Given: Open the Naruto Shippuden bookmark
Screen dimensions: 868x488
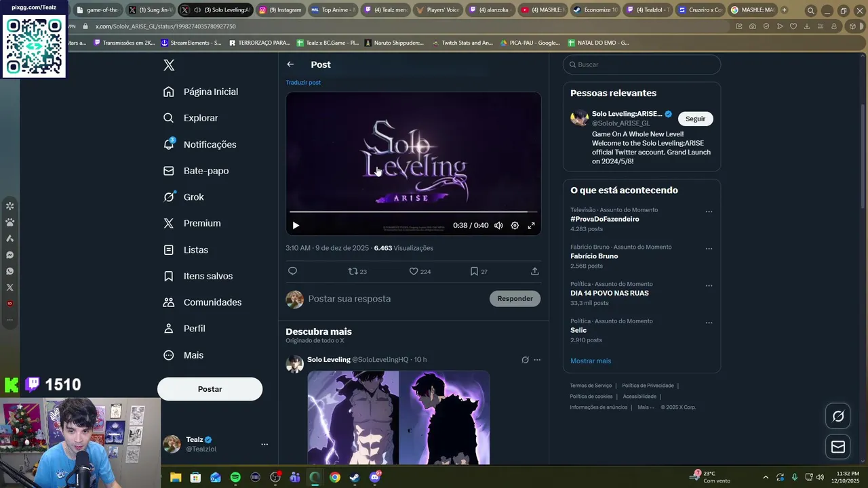Looking at the screenshot, I should 394,43.
